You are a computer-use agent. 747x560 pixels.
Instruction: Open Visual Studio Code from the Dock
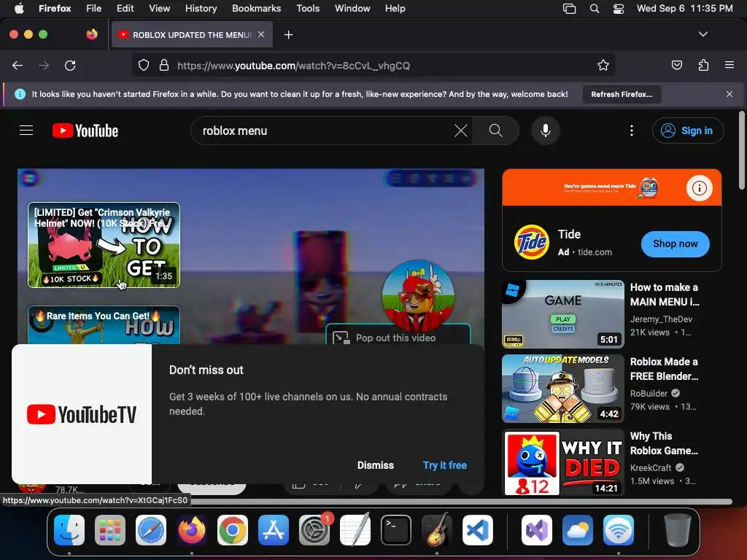(x=478, y=529)
